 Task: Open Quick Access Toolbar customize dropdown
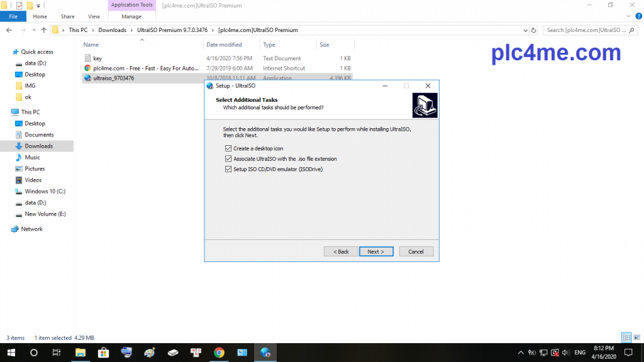coord(38,6)
